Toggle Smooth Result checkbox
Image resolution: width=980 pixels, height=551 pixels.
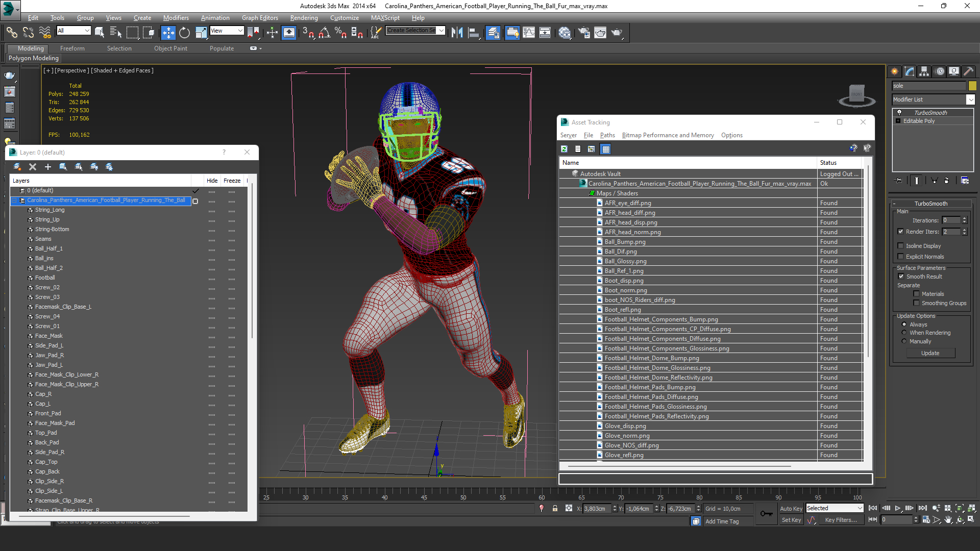point(901,277)
